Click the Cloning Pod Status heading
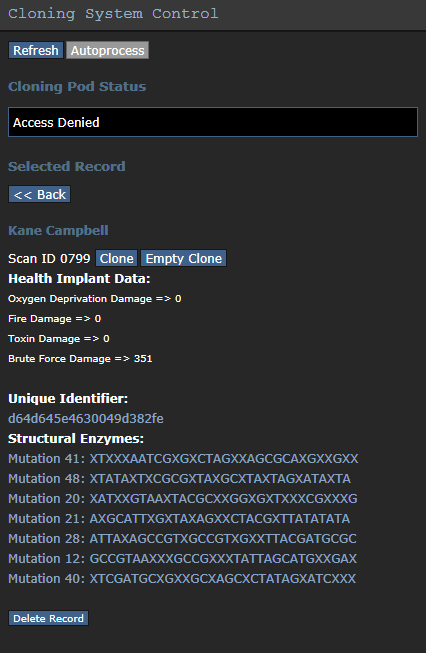Image resolution: width=426 pixels, height=653 pixels. pos(77,87)
